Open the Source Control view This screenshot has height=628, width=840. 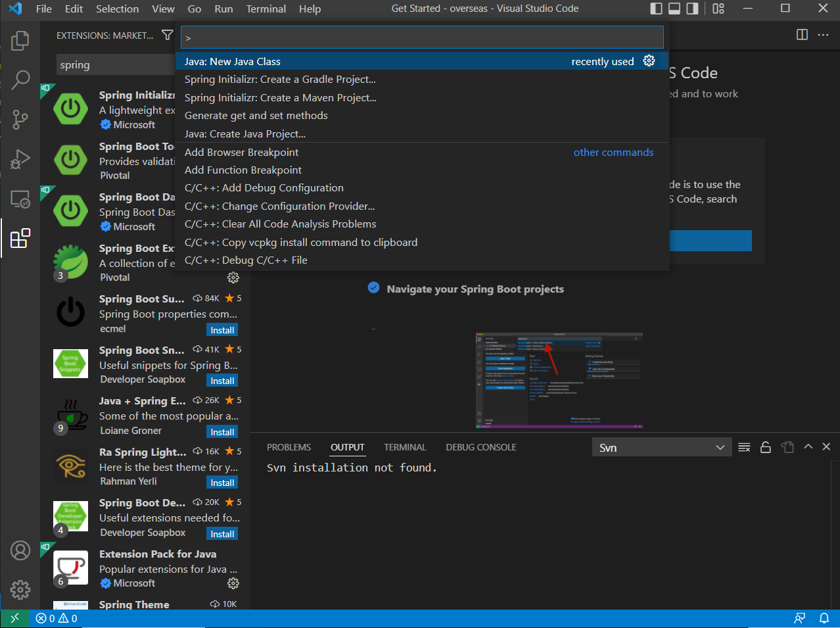coord(20,120)
